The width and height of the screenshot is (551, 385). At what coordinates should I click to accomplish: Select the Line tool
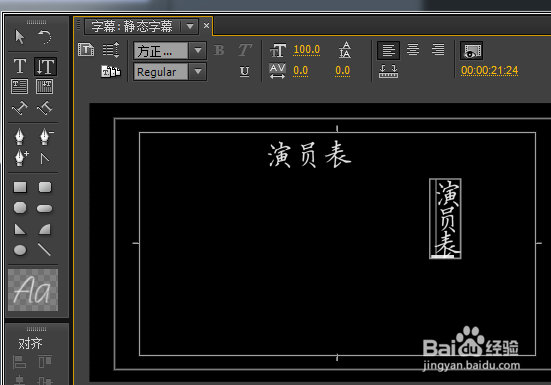click(x=44, y=249)
